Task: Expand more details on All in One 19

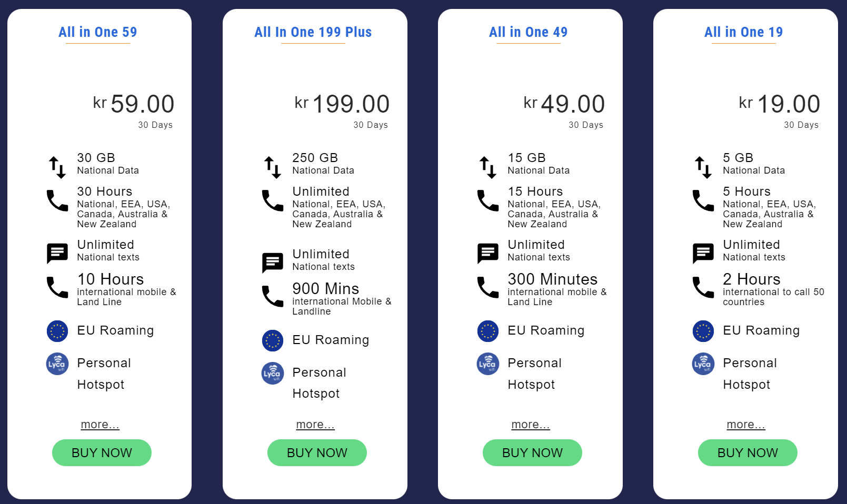Action: [745, 425]
